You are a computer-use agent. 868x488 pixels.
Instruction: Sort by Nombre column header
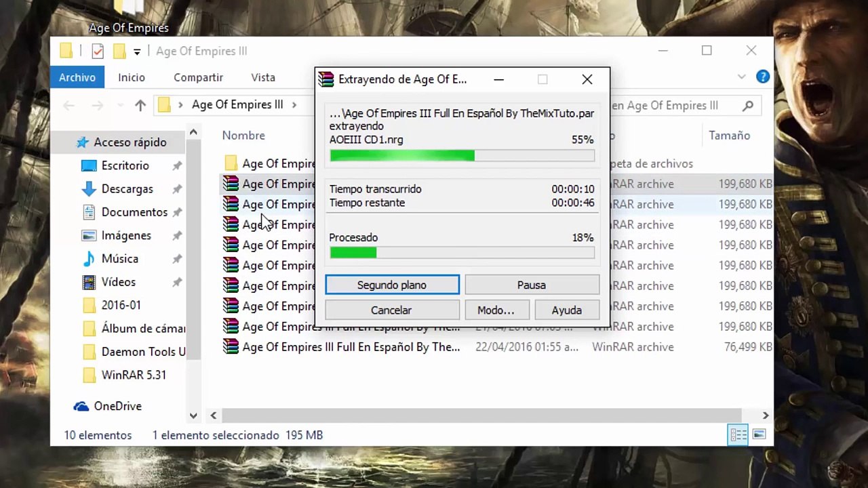coord(243,136)
